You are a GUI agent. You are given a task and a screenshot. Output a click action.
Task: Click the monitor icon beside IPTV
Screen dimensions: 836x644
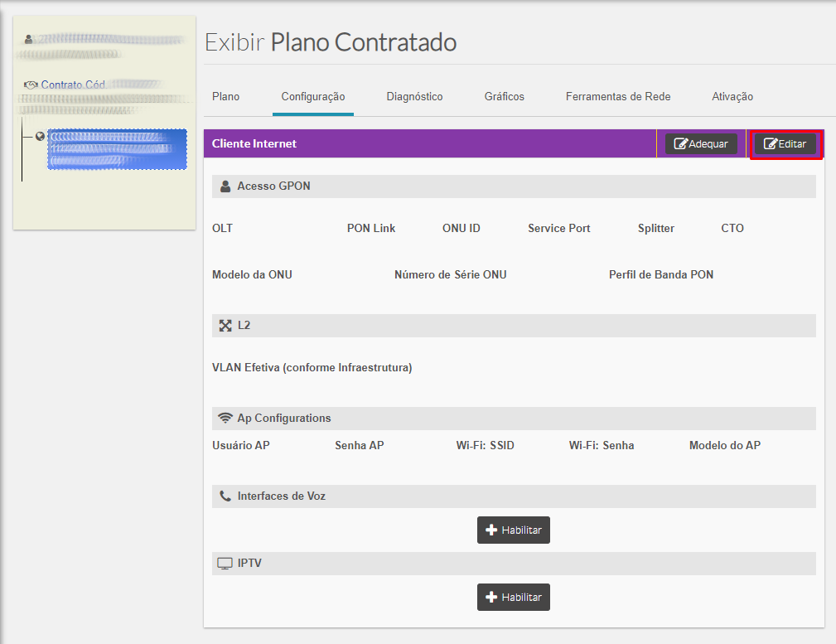(225, 564)
